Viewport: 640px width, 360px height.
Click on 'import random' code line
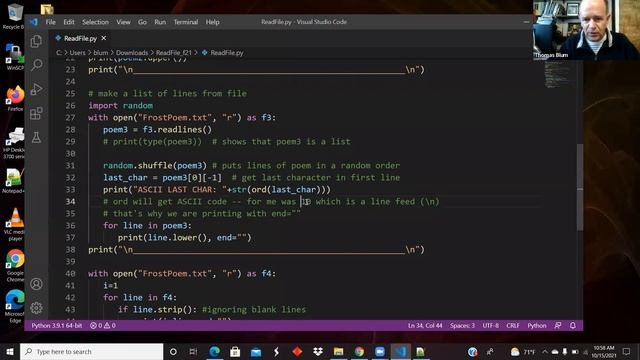pyautogui.click(x=120, y=106)
